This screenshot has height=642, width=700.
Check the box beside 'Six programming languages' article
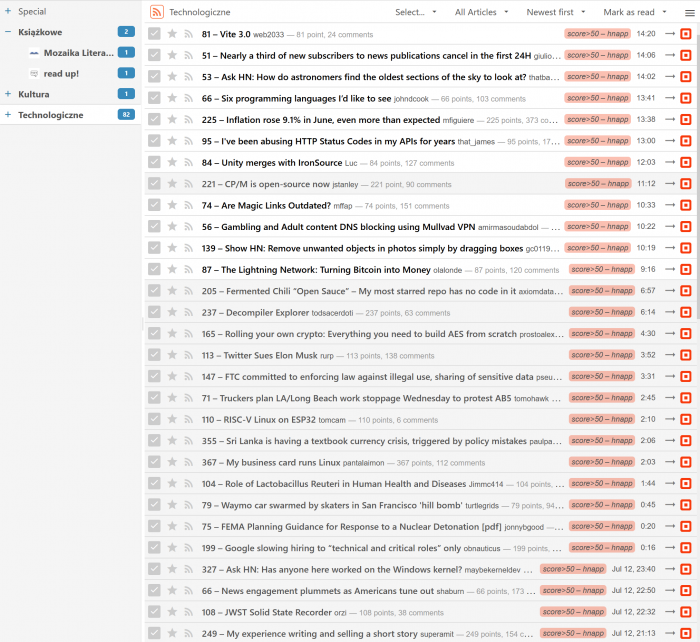[x=154, y=98]
